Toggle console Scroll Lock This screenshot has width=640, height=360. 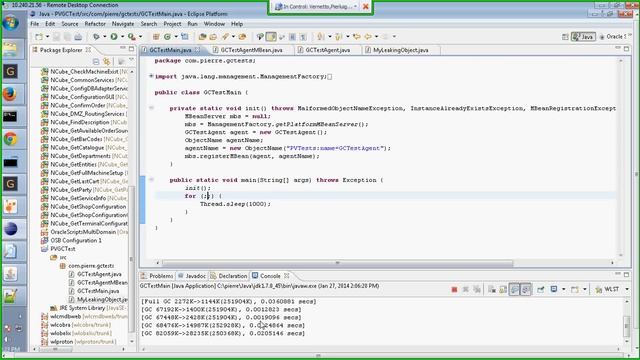click(503, 289)
